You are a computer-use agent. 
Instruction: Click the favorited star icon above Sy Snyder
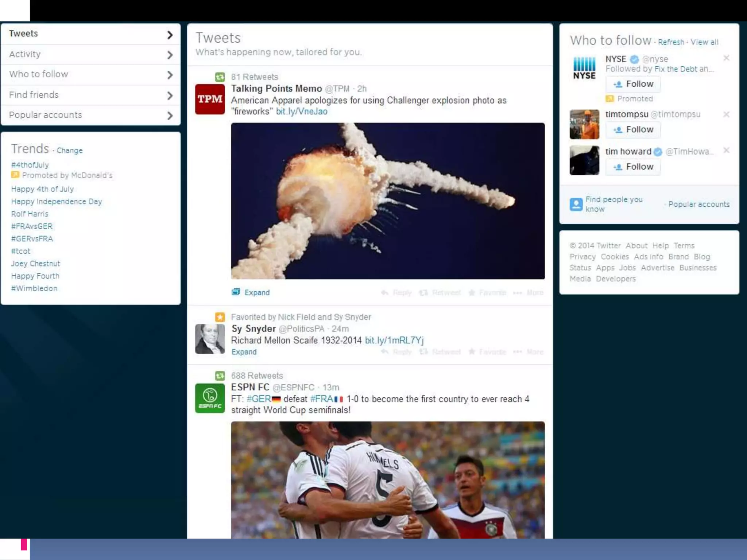[x=220, y=317]
